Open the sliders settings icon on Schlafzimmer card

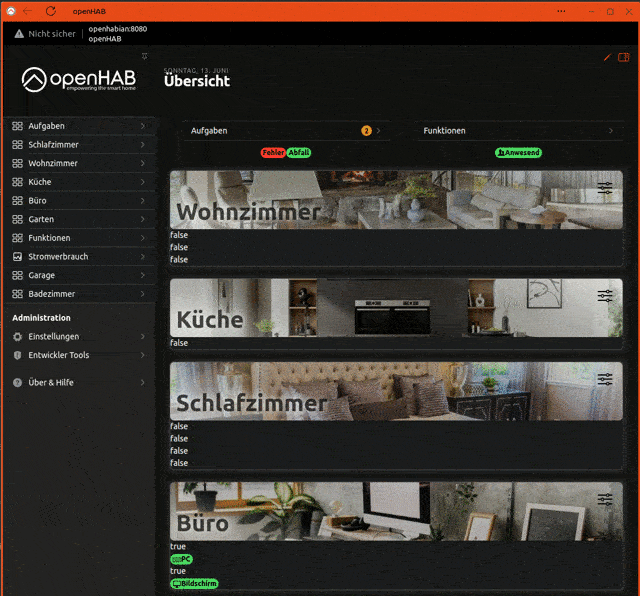[x=605, y=379]
